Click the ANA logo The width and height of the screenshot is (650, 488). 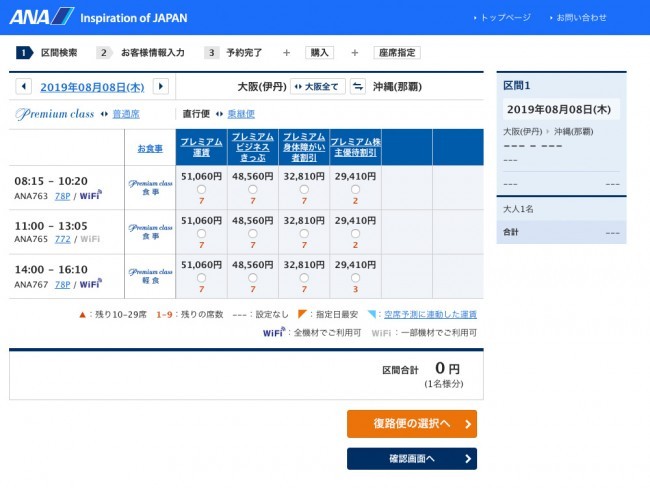point(42,17)
